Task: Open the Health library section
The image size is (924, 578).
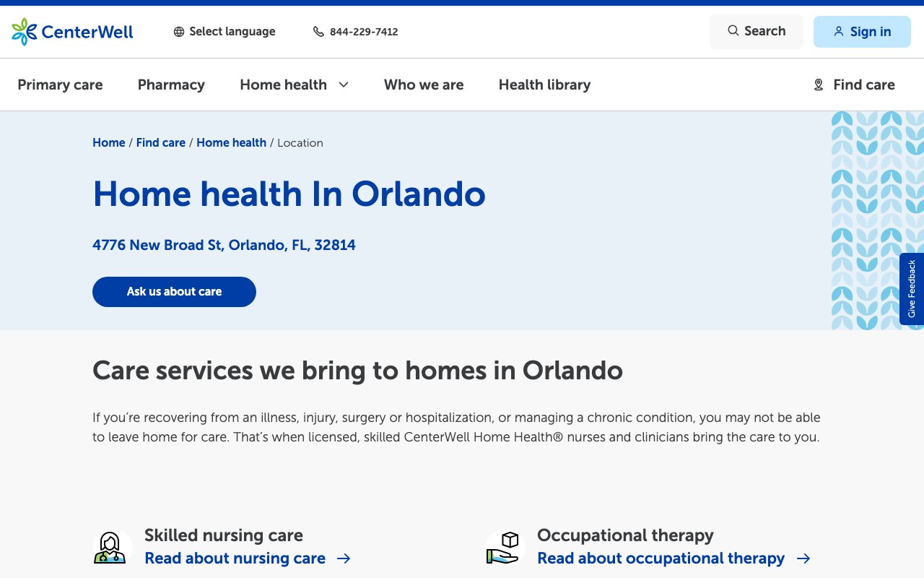Action: (x=544, y=85)
